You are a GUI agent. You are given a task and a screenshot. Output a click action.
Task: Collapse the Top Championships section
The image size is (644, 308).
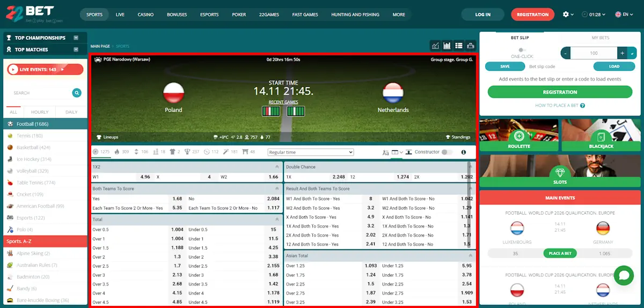(76, 38)
